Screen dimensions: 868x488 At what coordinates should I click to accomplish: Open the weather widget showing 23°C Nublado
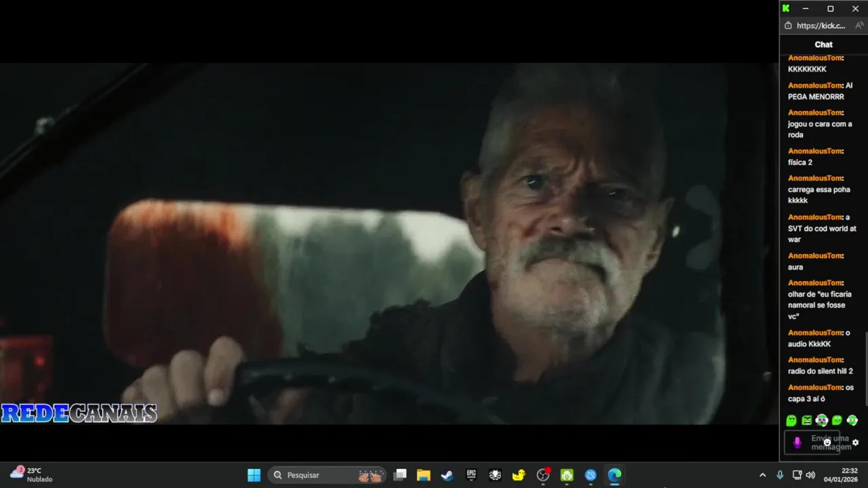coord(31,474)
